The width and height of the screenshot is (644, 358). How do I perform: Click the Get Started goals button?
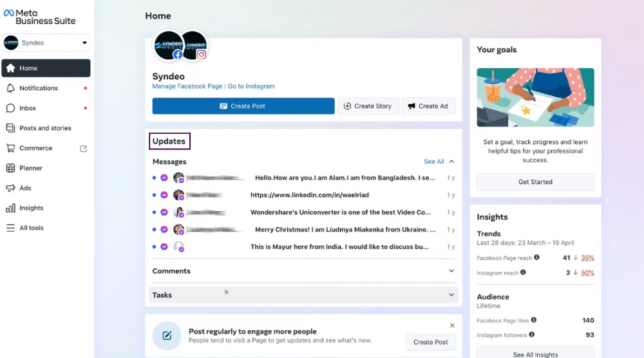point(535,182)
